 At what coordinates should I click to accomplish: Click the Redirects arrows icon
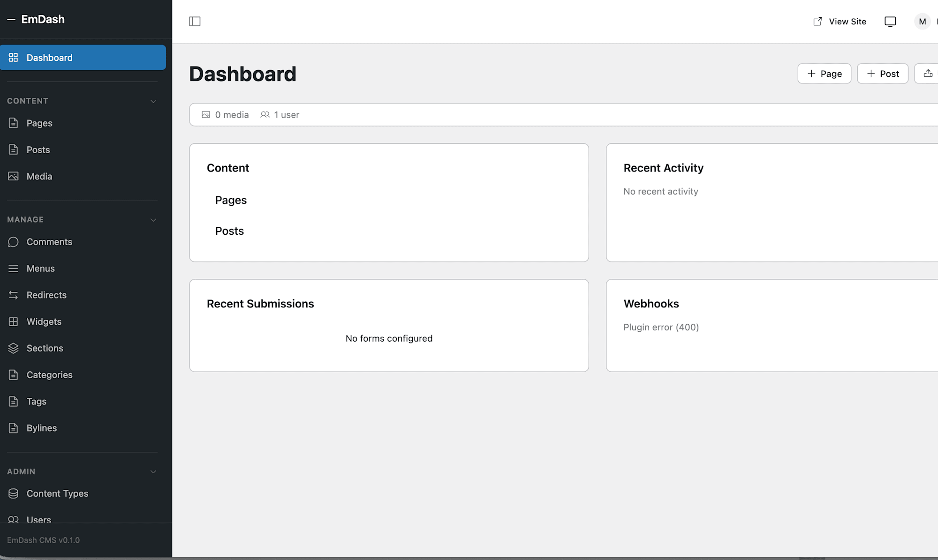[x=13, y=295]
